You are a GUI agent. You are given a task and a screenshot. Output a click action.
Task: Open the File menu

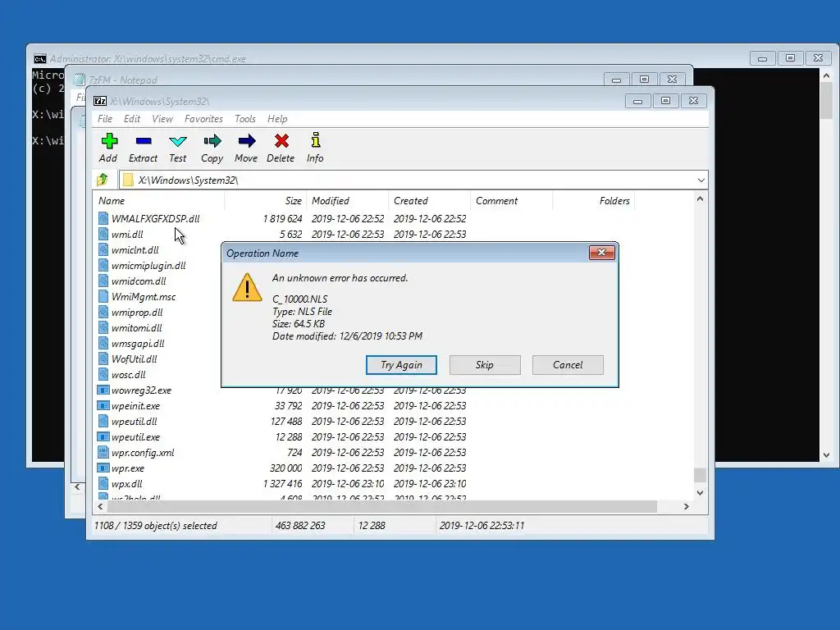click(x=105, y=119)
